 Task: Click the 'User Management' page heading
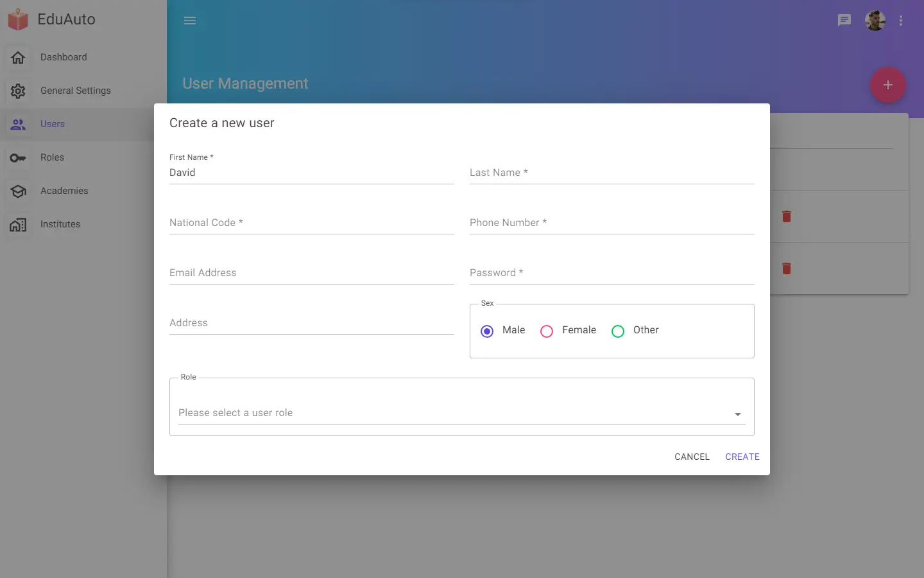[x=245, y=83]
